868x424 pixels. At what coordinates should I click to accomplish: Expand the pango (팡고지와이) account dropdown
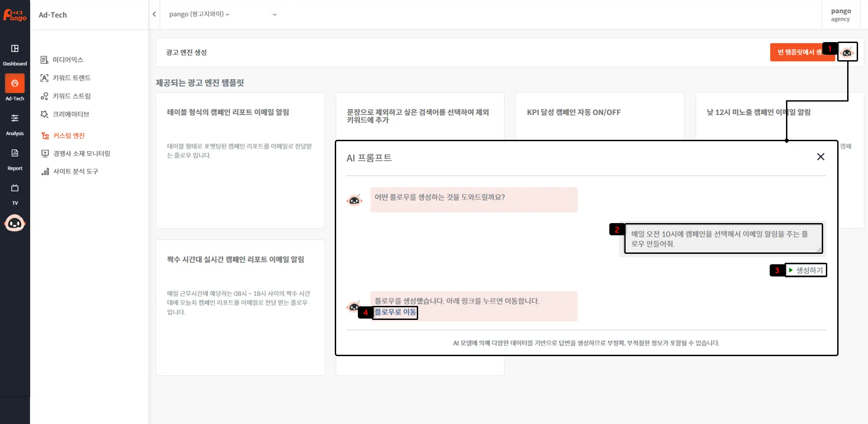coord(199,14)
